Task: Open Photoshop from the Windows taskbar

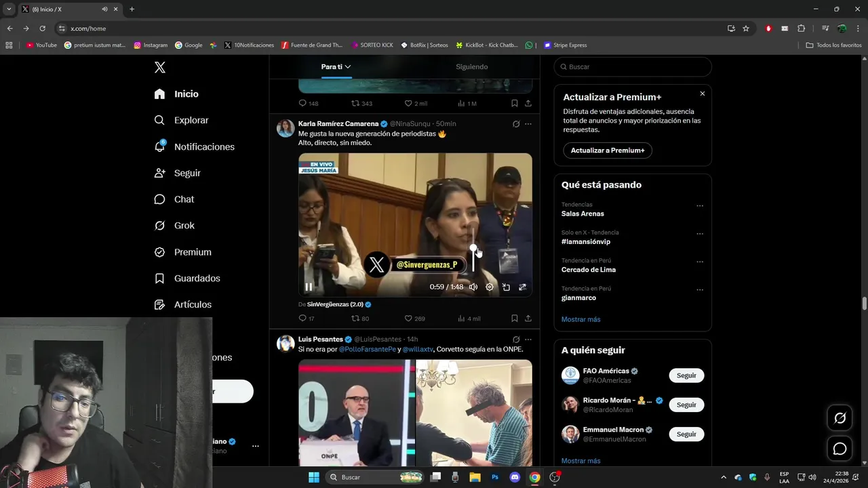Action: point(495,477)
